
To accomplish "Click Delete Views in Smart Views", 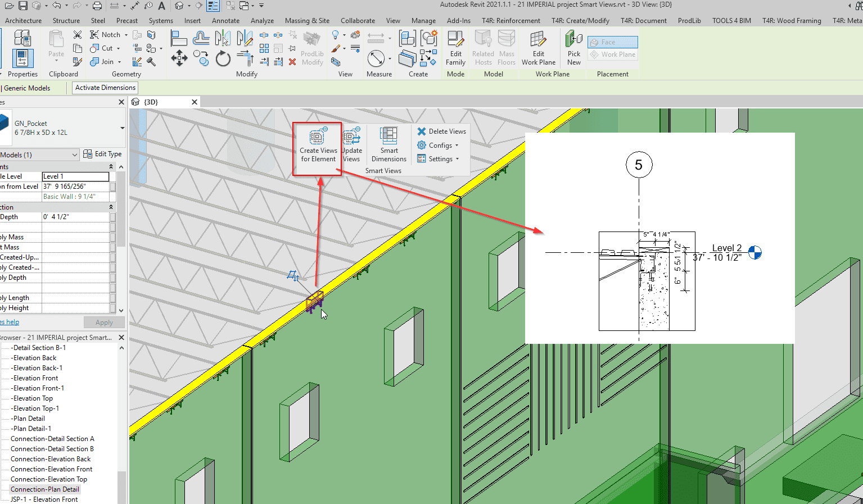I will click(441, 131).
